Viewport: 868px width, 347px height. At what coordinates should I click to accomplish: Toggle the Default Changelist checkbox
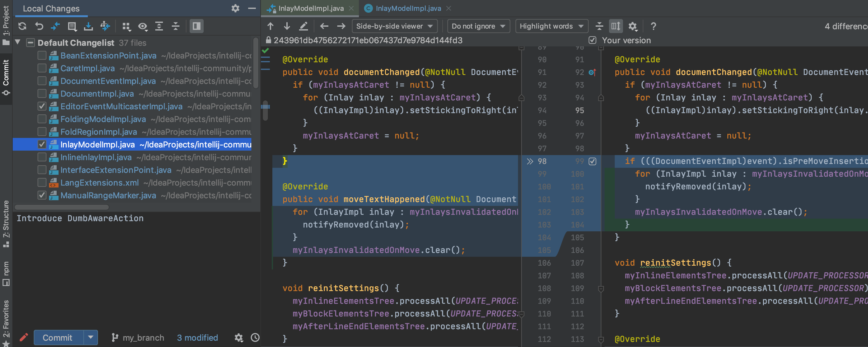click(30, 43)
